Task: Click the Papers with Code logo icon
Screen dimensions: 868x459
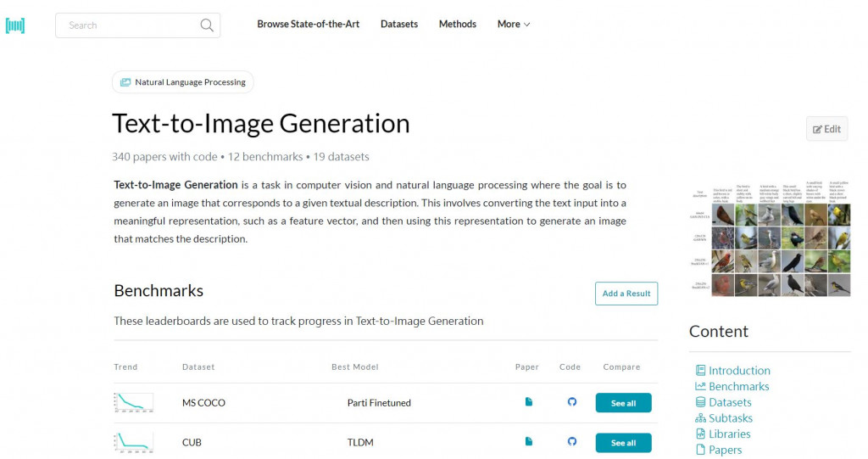Action: click(x=15, y=25)
